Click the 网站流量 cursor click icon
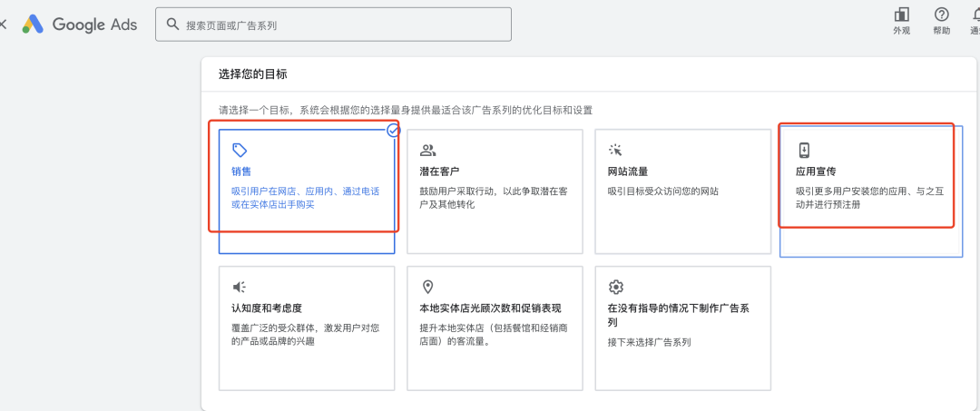The height and width of the screenshot is (411, 980). (615, 150)
